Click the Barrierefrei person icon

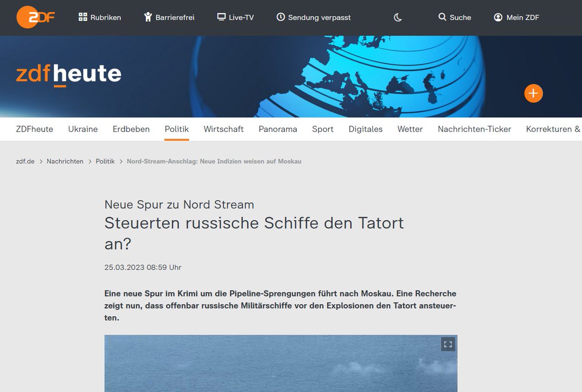pos(148,17)
